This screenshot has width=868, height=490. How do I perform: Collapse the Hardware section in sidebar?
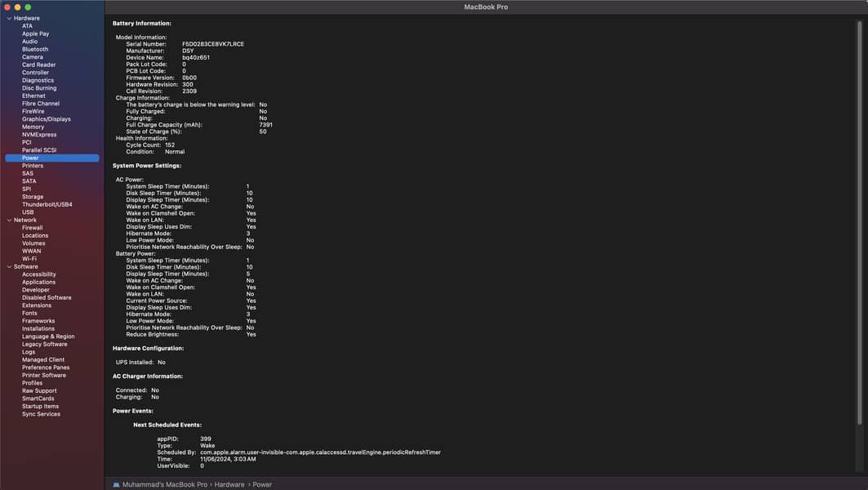click(9, 18)
